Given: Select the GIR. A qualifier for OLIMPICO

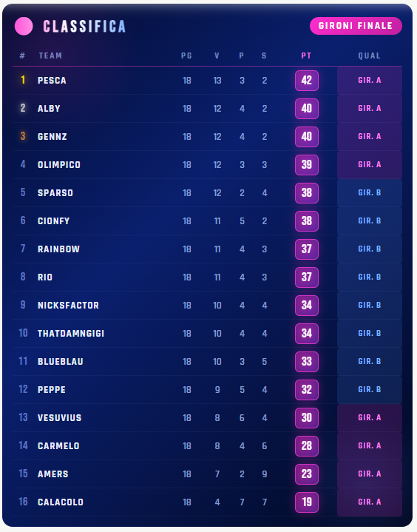Looking at the screenshot, I should (370, 165).
